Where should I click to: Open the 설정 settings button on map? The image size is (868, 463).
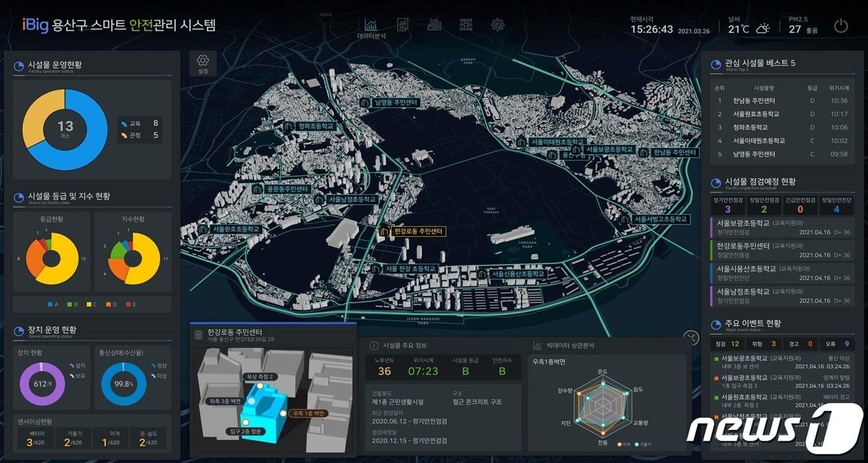click(x=203, y=63)
